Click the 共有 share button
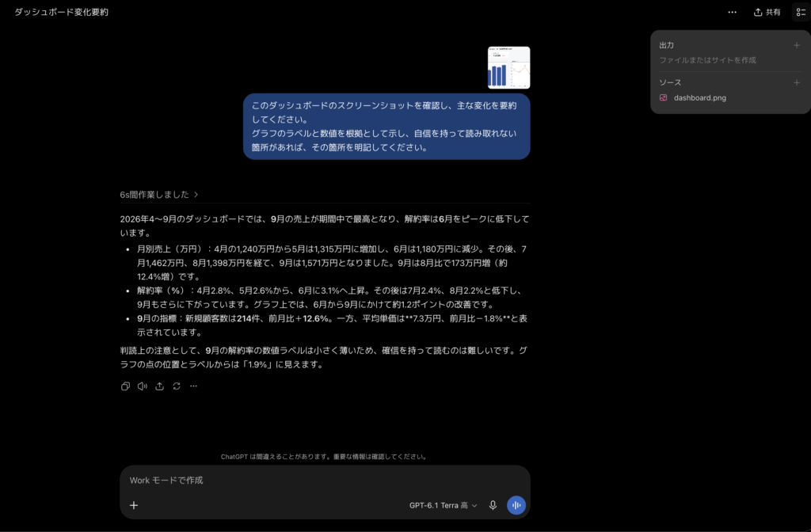Viewport: 811px width, 532px height. [767, 12]
